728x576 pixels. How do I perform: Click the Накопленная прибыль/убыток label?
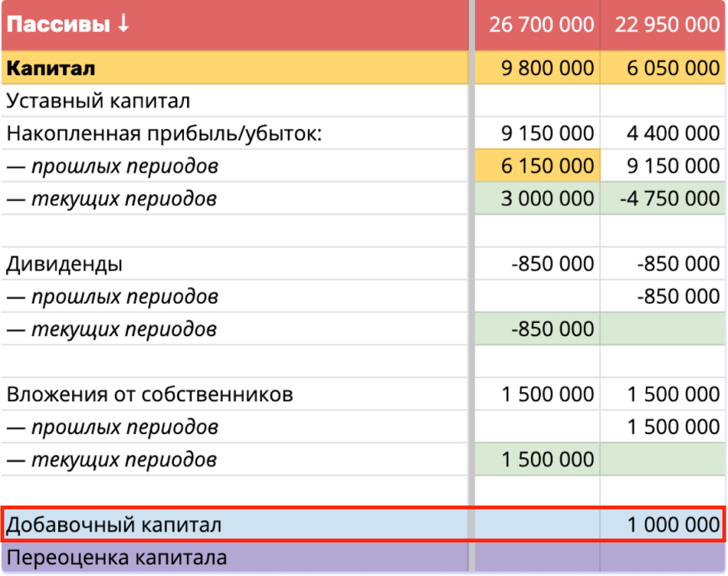[165, 133]
